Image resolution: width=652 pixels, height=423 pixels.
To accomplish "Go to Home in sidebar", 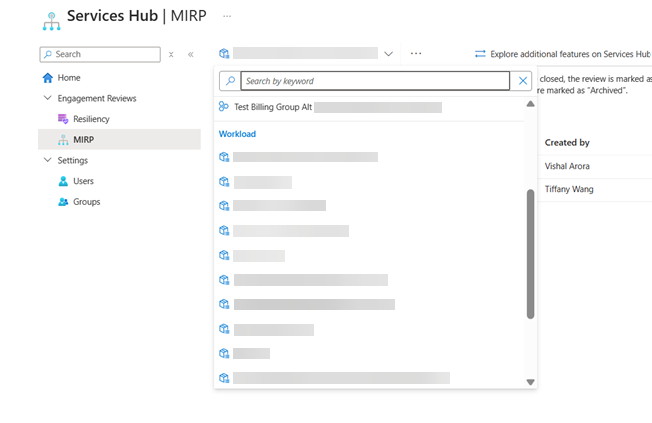I will click(69, 78).
